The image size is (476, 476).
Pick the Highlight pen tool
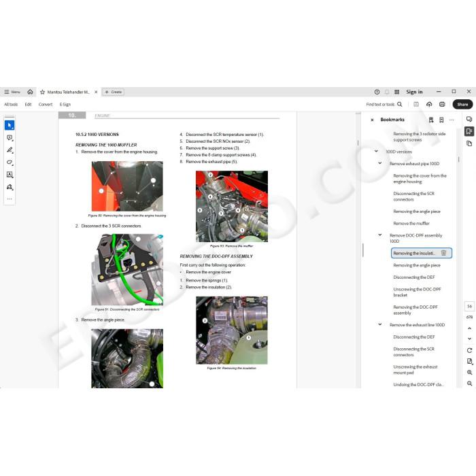tap(10, 150)
